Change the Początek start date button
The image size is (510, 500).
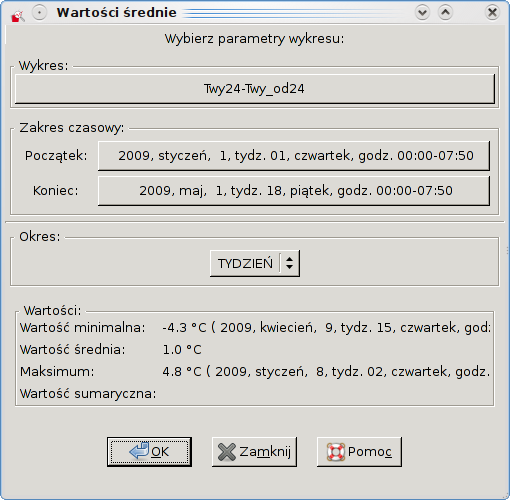(294, 156)
